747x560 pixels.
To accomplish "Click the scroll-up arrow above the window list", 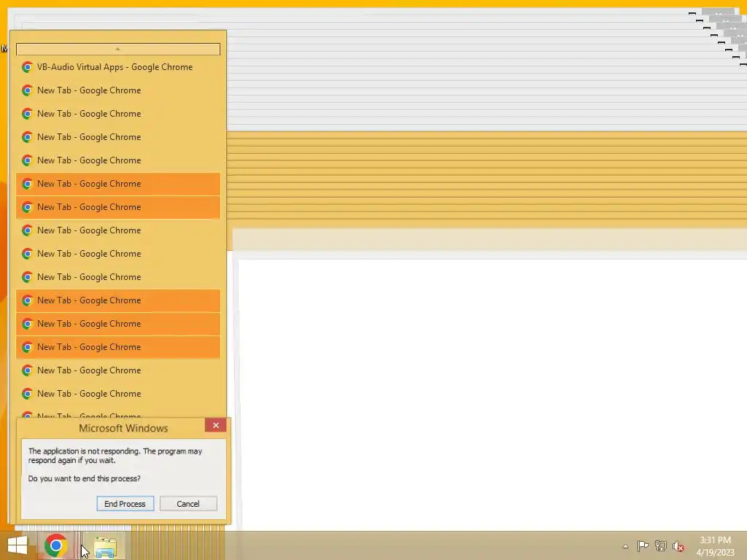I will point(117,49).
